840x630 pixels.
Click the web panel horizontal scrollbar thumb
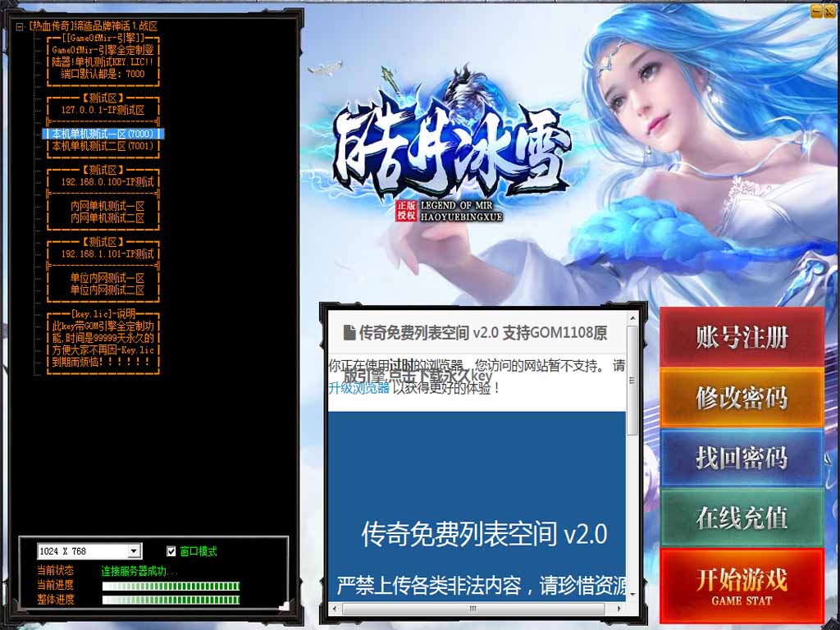pos(473,609)
